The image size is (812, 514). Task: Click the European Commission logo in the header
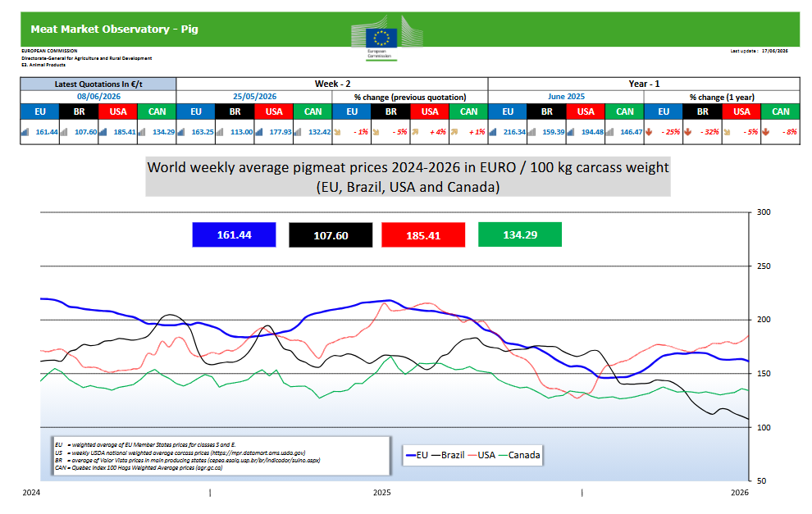click(x=386, y=39)
